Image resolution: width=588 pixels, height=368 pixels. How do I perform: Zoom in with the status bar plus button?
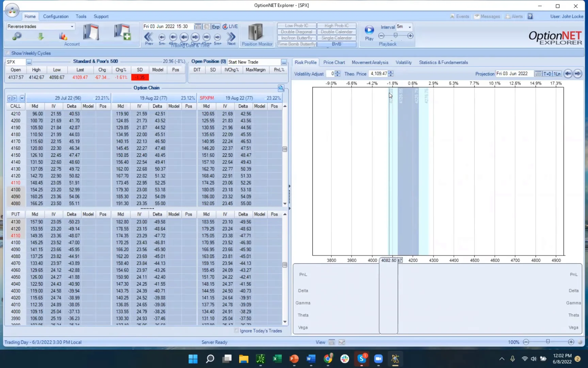click(571, 342)
